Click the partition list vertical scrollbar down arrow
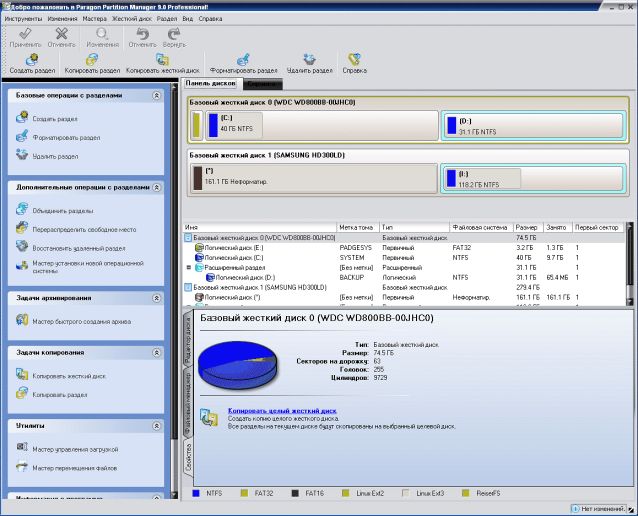This screenshot has width=638, height=516. click(629, 302)
